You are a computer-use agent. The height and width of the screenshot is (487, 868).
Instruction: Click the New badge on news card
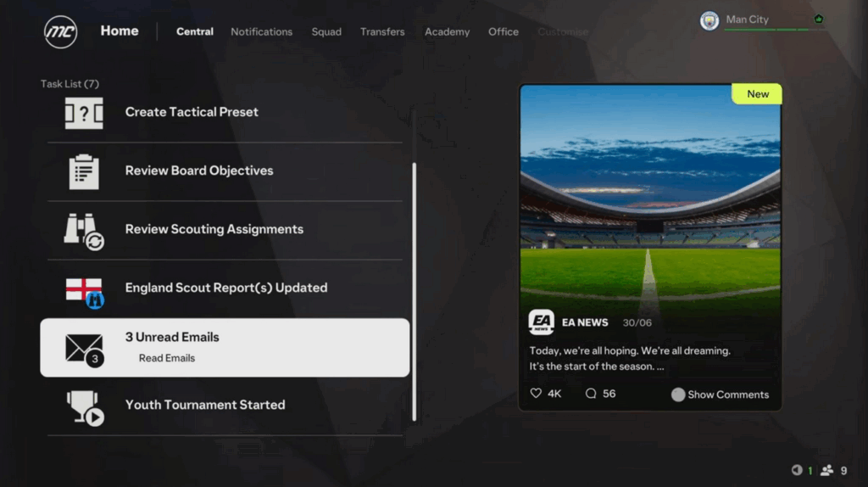tap(757, 93)
